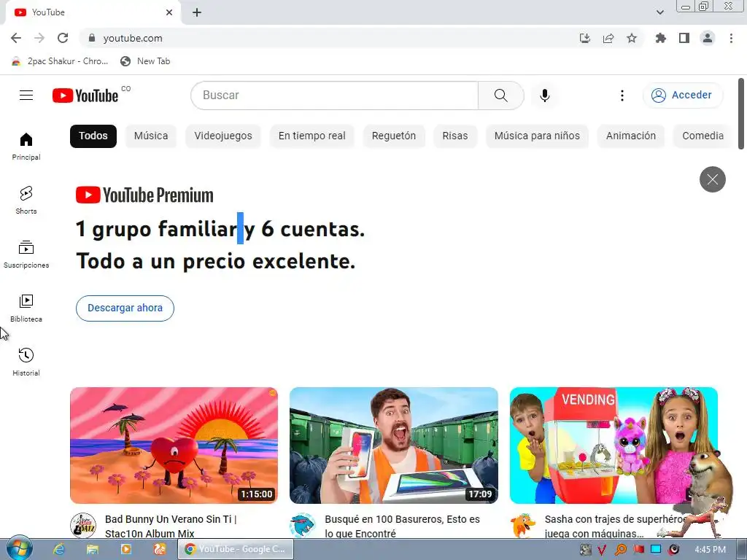Open File Explorer from taskbar
747x560 pixels.
[x=93, y=550]
